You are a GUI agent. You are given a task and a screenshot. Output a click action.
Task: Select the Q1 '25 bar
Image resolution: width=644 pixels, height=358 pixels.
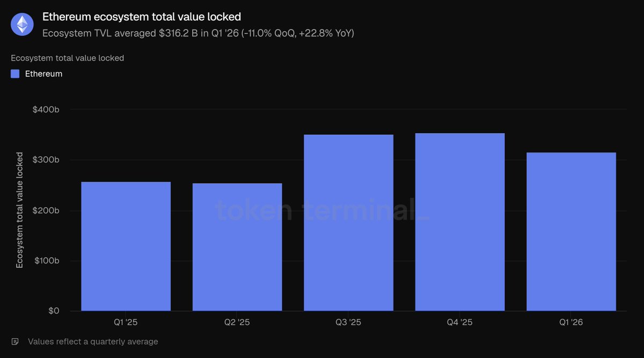(126, 246)
